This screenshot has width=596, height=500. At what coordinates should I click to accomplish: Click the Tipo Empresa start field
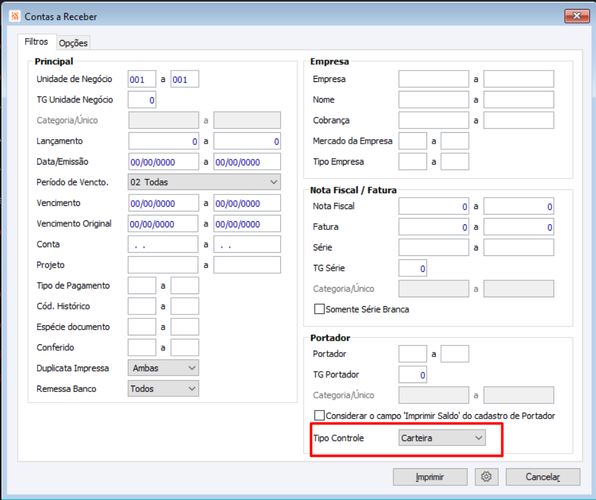point(412,162)
